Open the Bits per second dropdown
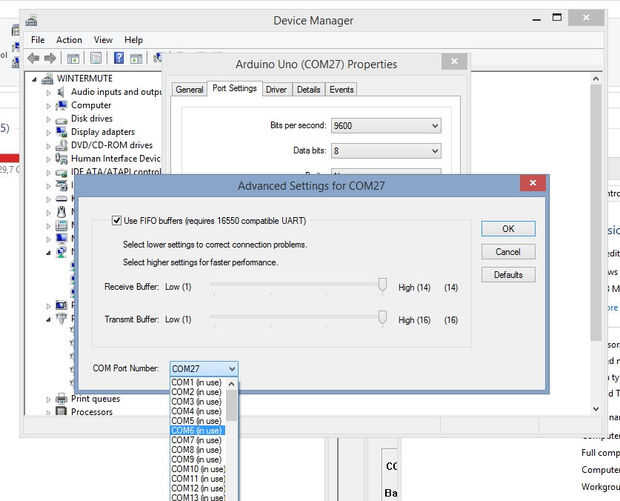 [386, 126]
